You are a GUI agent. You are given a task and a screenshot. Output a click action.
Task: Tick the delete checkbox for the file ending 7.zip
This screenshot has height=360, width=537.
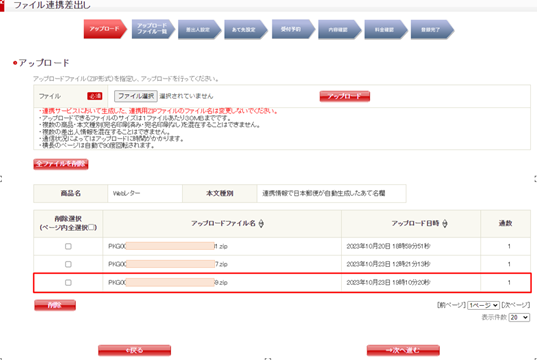pyautogui.click(x=68, y=264)
